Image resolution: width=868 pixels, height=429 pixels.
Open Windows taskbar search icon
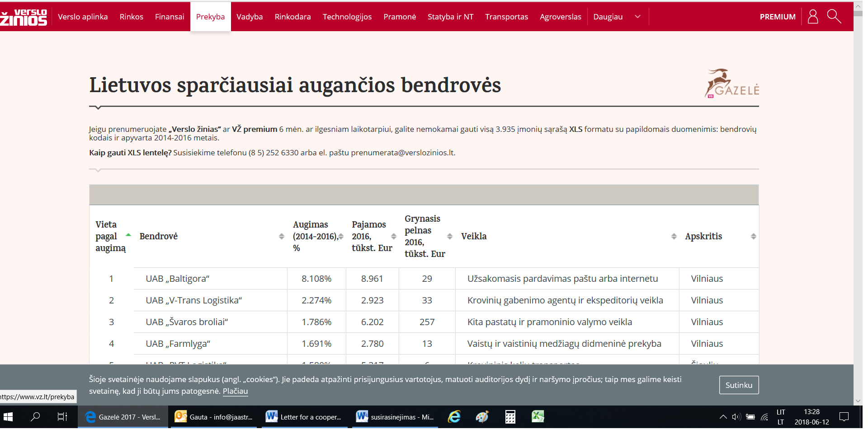pos(35,417)
